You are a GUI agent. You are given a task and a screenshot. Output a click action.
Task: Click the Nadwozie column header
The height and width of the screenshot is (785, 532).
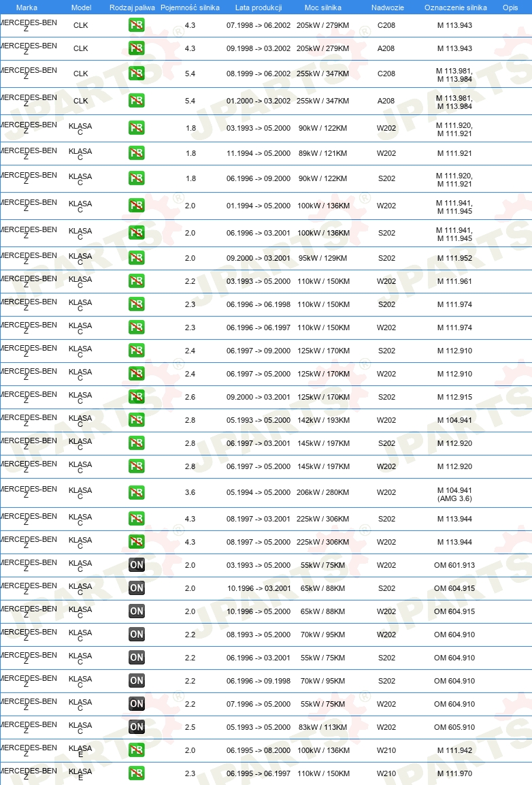[387, 7]
